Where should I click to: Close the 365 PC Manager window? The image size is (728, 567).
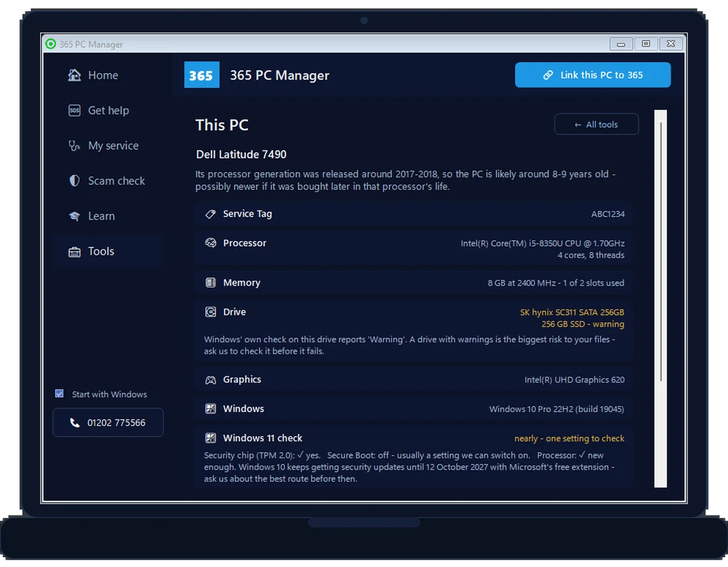point(671,44)
